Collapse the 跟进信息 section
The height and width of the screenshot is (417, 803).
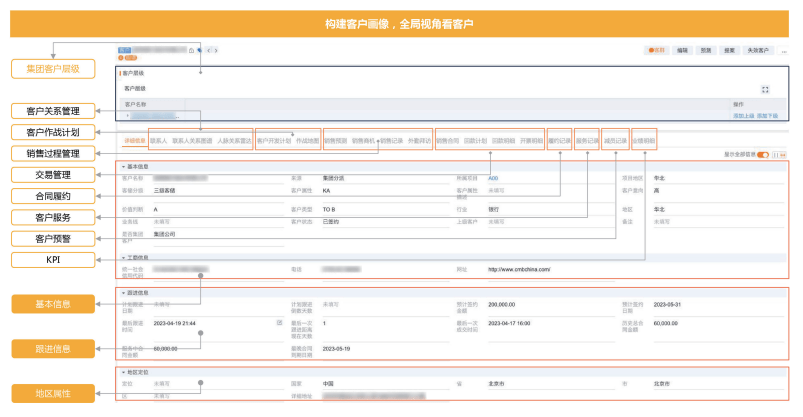click(x=123, y=292)
